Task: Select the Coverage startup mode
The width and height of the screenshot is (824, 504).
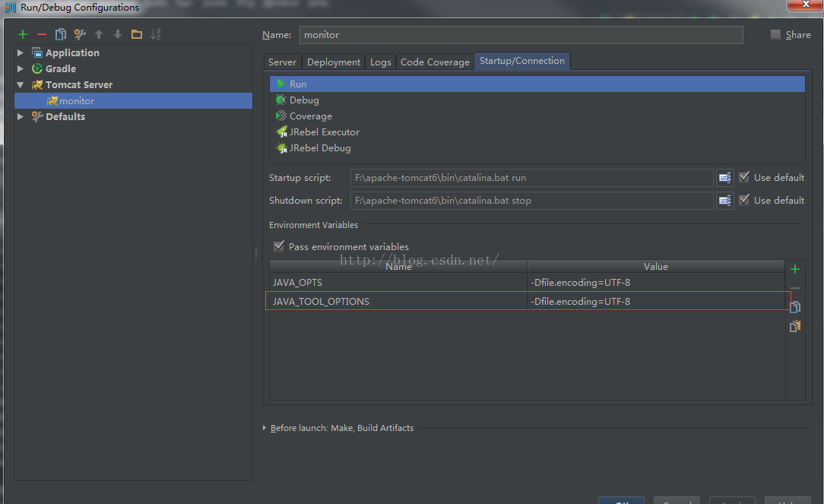Action: 537,116
